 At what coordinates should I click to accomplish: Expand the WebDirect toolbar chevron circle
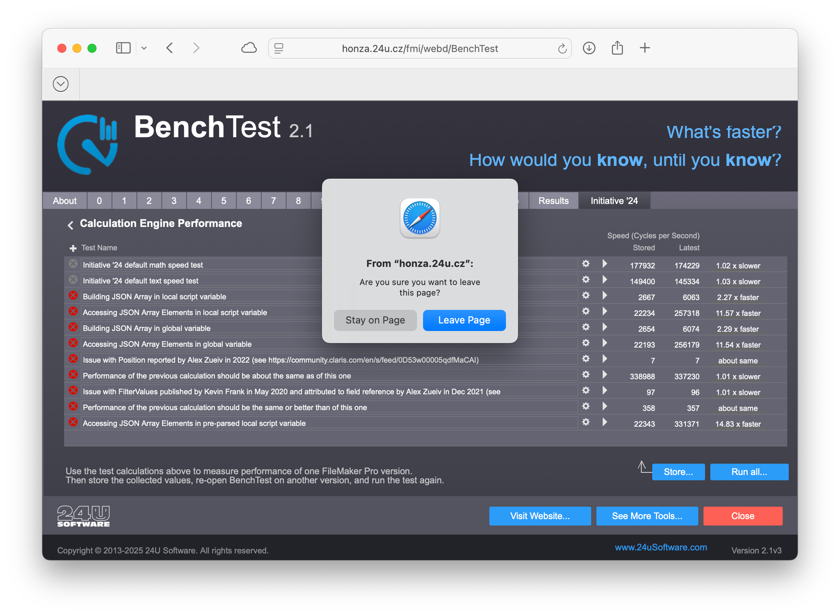61,84
